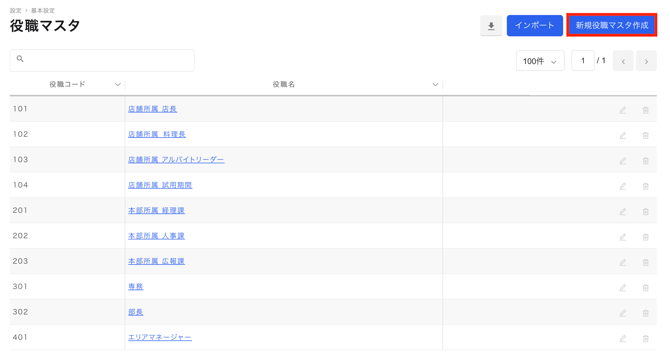Edit the role with code 203
The height and width of the screenshot is (360, 670).
pyautogui.click(x=623, y=262)
